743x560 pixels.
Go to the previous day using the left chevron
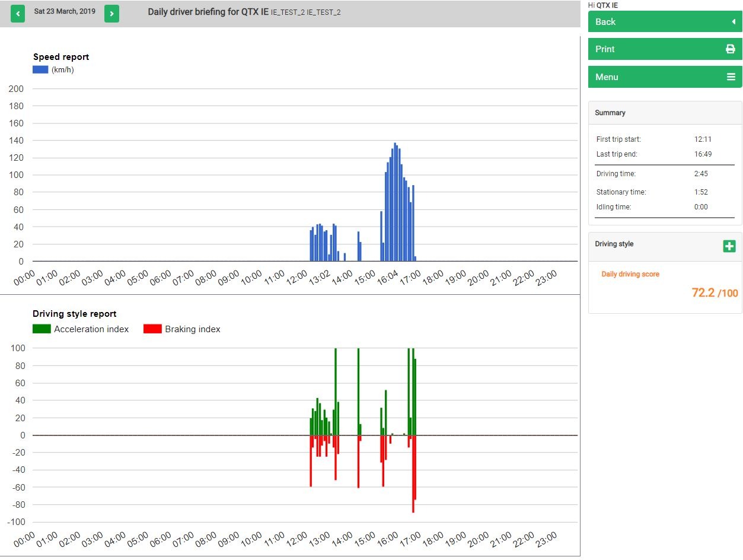[17, 12]
